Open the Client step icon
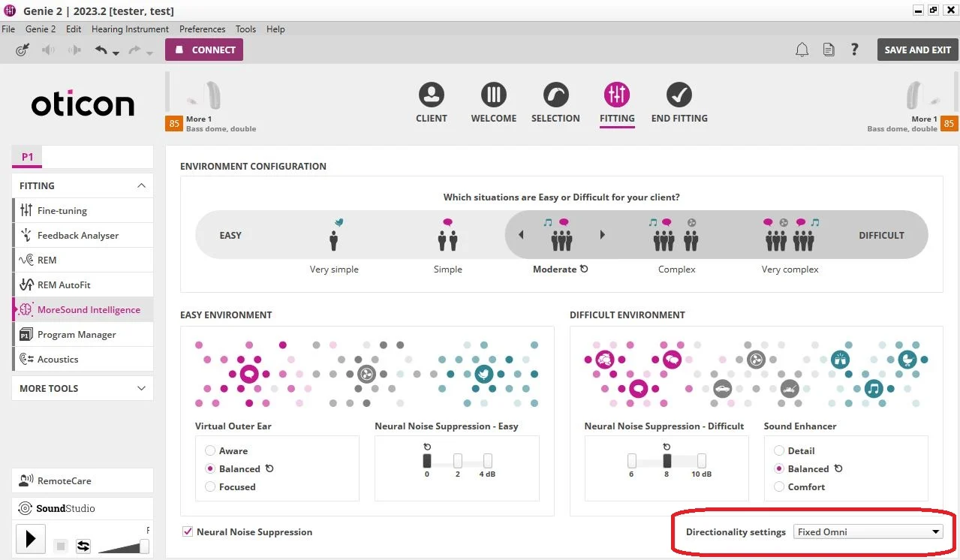 click(x=432, y=95)
